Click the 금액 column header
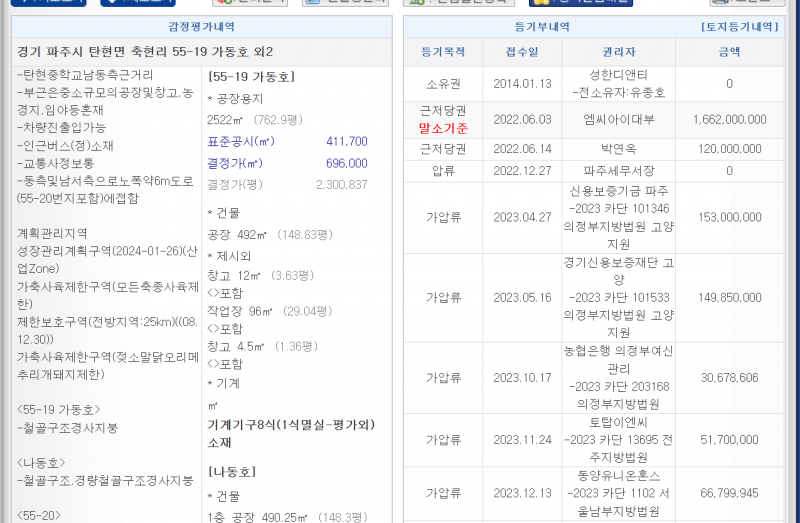This screenshot has height=523, width=800. (729, 51)
